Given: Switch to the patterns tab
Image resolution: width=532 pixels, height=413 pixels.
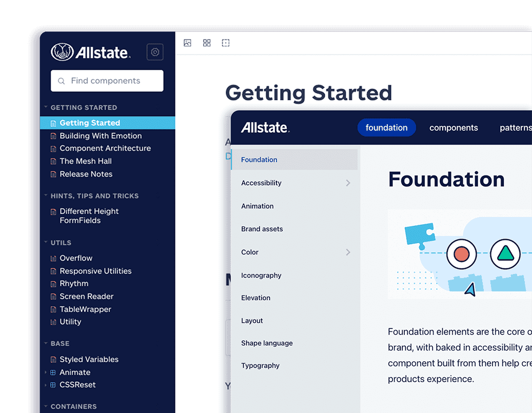Looking at the screenshot, I should (516, 128).
